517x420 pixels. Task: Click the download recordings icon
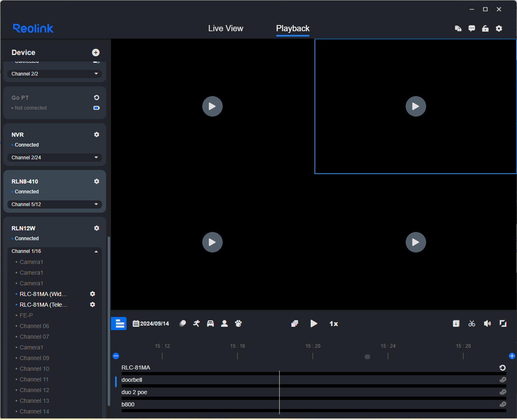(x=456, y=324)
